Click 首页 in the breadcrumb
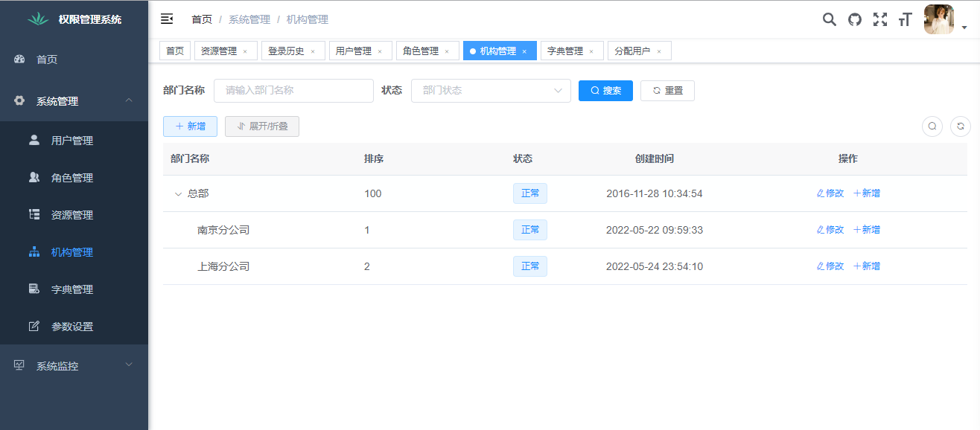This screenshot has height=430, width=980. click(202, 19)
